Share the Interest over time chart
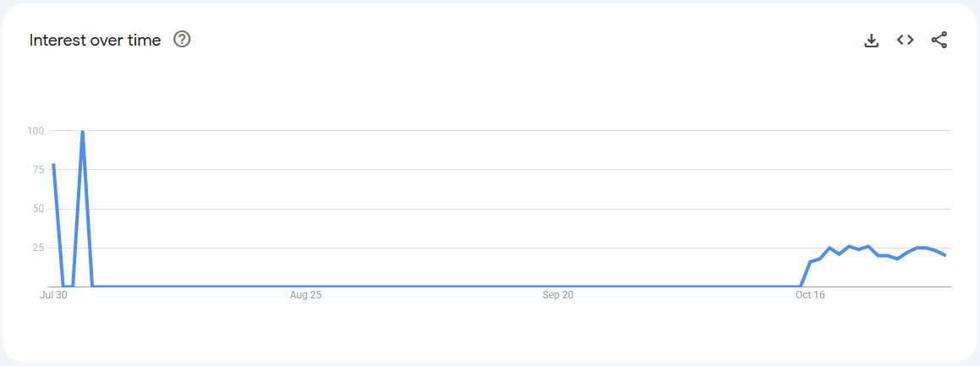The width and height of the screenshot is (980, 366). tap(939, 40)
